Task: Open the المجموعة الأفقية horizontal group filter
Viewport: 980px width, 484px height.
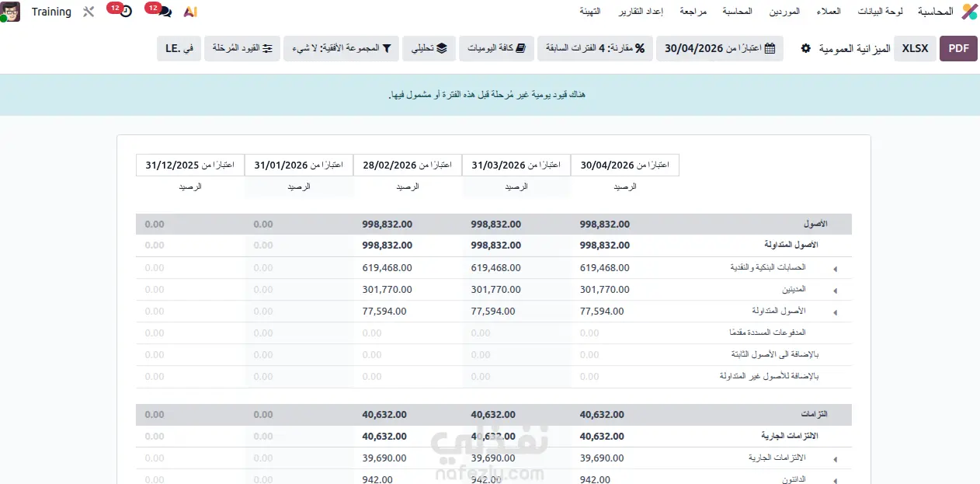Action: tap(341, 48)
